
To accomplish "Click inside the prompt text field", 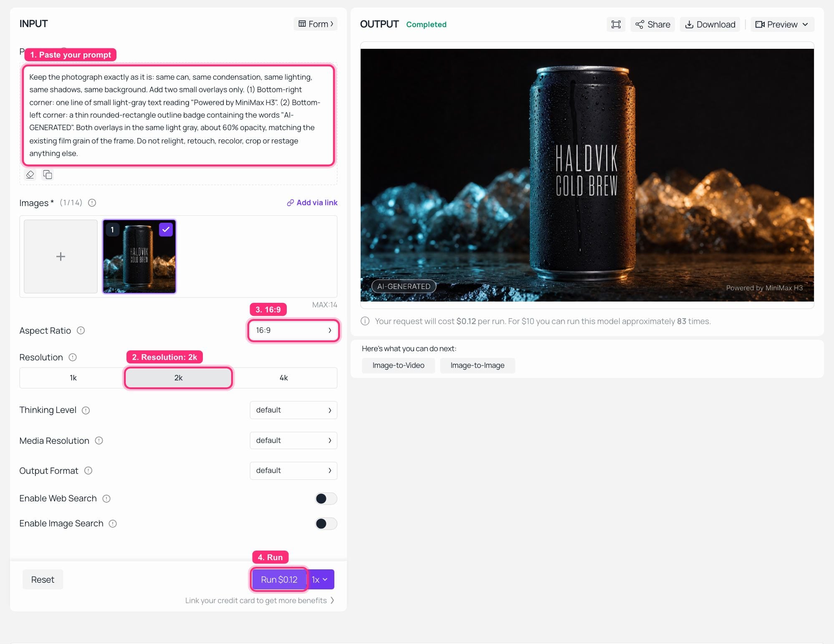I will click(178, 115).
